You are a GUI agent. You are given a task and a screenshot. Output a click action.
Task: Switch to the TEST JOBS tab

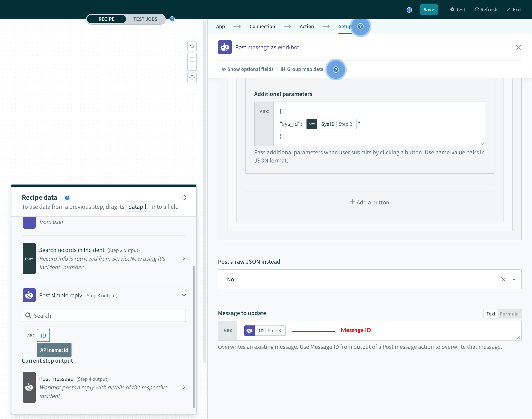pyautogui.click(x=146, y=19)
